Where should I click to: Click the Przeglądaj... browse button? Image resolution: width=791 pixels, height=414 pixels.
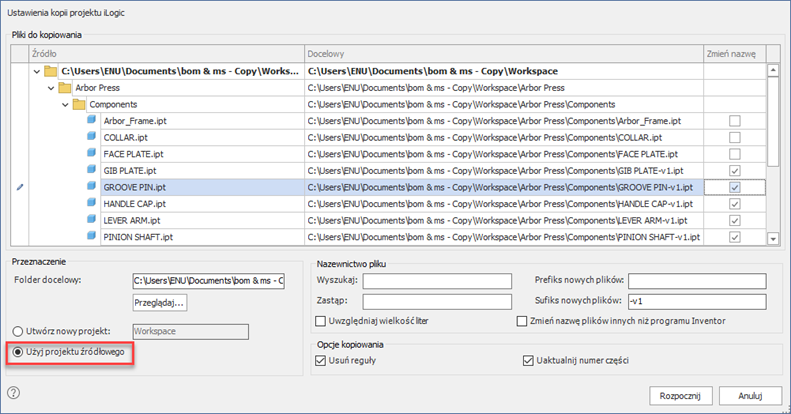[160, 302]
